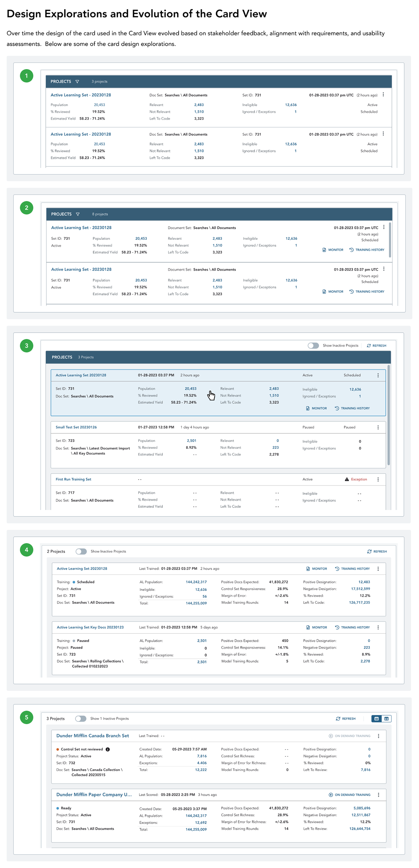Open TRAINING HISTORY on the Active Learning Set Key Docs 20230123 card
Image resolution: width=419 pixels, height=868 pixels.
pos(352,627)
